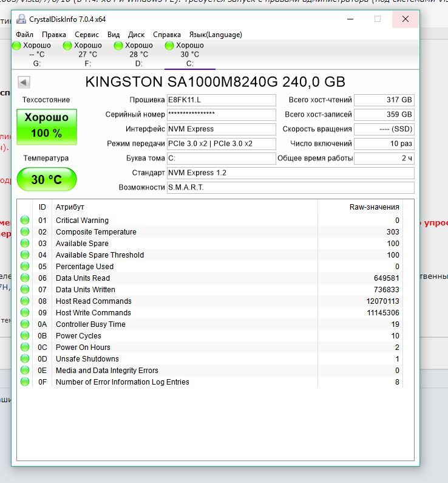Close the CrystalDiskInfo window

click(x=406, y=19)
